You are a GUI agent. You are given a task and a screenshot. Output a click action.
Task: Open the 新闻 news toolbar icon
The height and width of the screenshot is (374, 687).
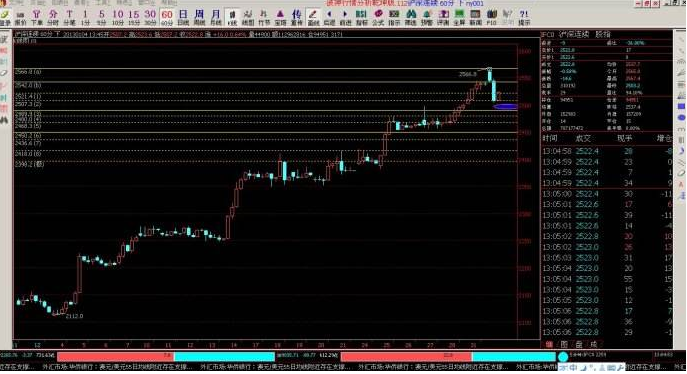click(x=475, y=18)
